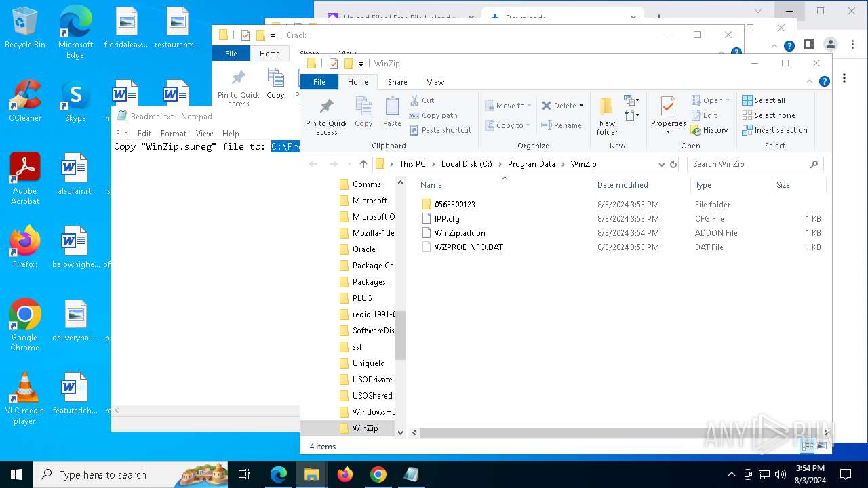868x488 pixels.
Task: Click This PC in address breadcrumb
Action: 412,164
